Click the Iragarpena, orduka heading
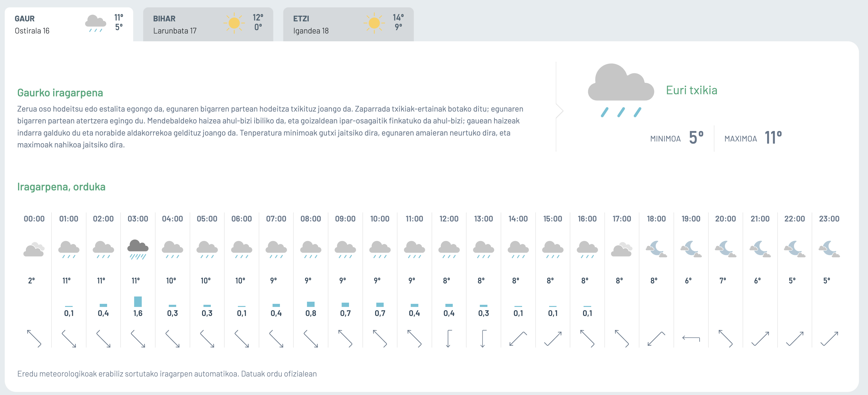Image resolution: width=868 pixels, height=395 pixels. click(61, 187)
